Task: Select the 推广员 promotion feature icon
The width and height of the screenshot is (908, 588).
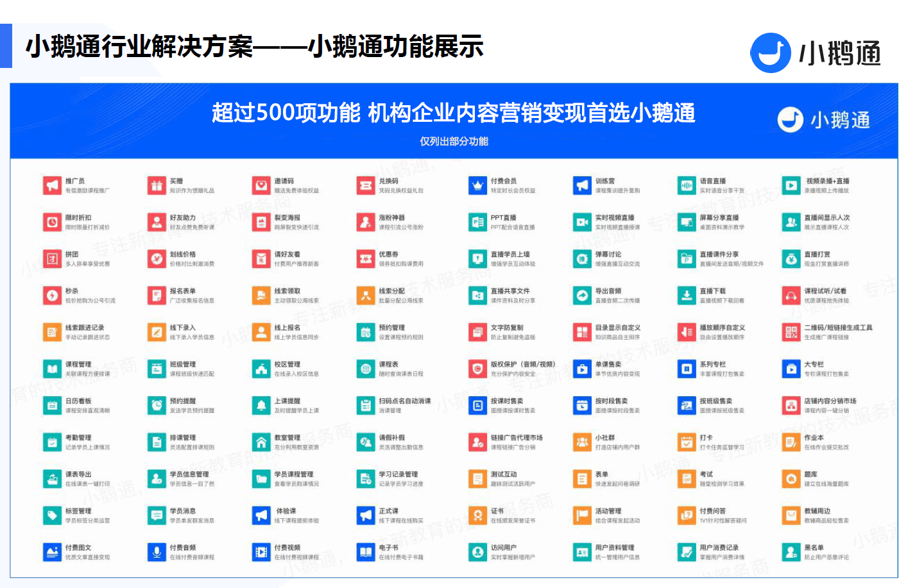Action: coord(51,185)
